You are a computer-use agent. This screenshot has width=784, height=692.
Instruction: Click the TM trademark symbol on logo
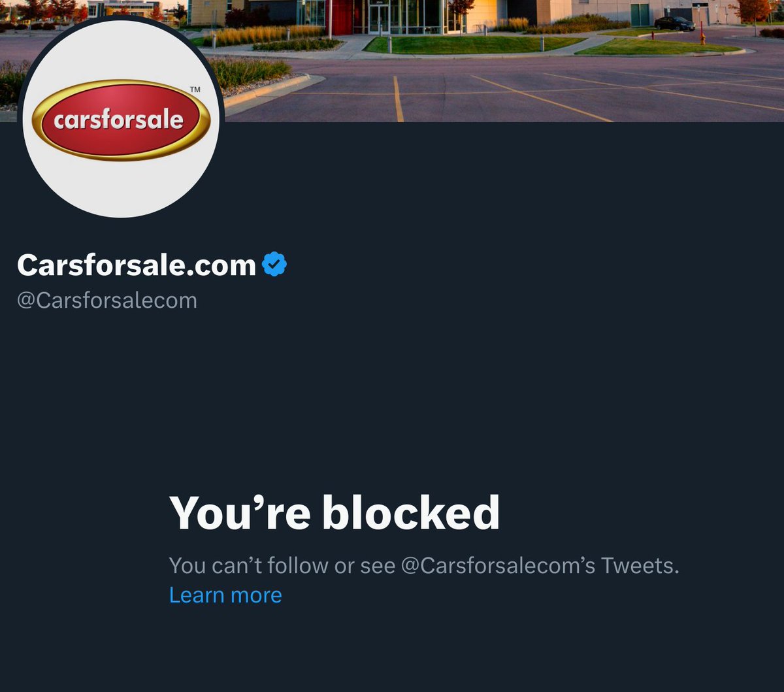pos(195,89)
